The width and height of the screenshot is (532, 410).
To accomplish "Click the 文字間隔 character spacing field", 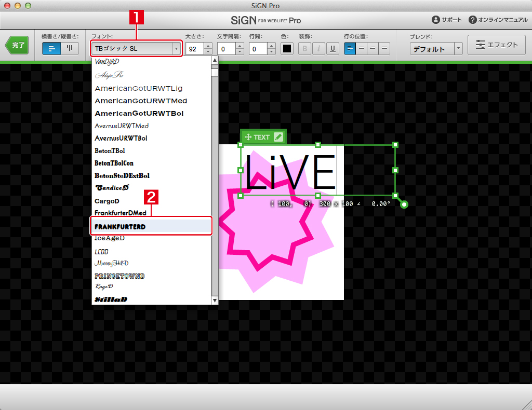I will [x=227, y=49].
